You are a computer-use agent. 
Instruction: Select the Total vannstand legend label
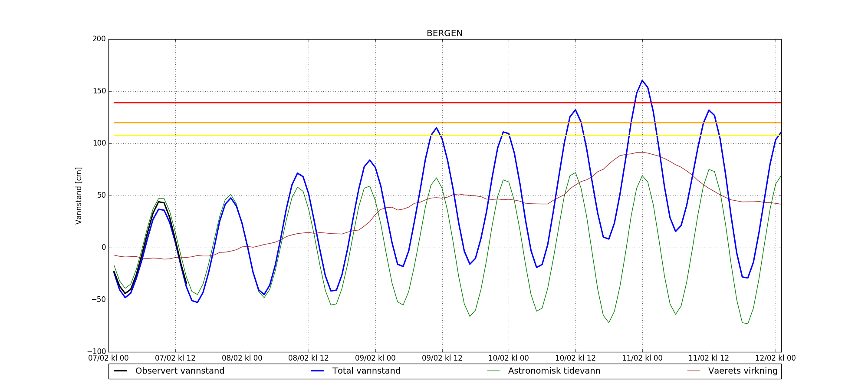click(366, 371)
